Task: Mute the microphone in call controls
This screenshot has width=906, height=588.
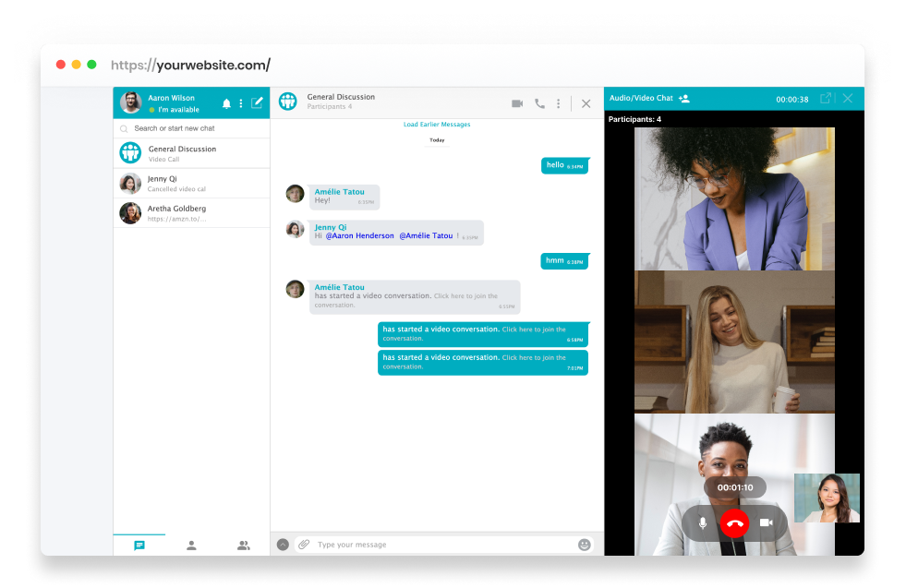Action: (703, 522)
